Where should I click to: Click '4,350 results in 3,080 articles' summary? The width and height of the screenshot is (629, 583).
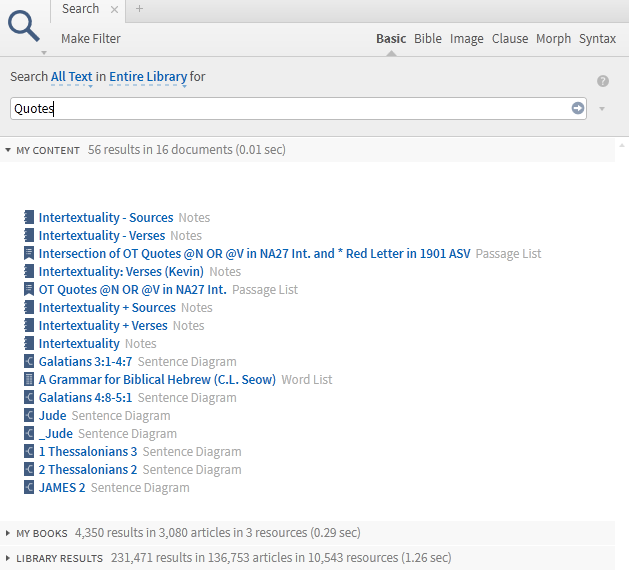click(x=217, y=533)
